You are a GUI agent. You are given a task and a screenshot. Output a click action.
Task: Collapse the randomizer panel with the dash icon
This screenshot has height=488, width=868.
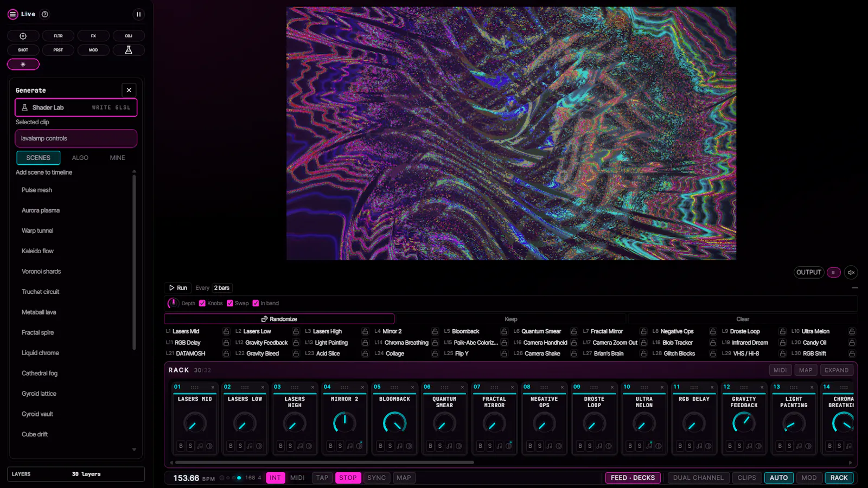[855, 288]
